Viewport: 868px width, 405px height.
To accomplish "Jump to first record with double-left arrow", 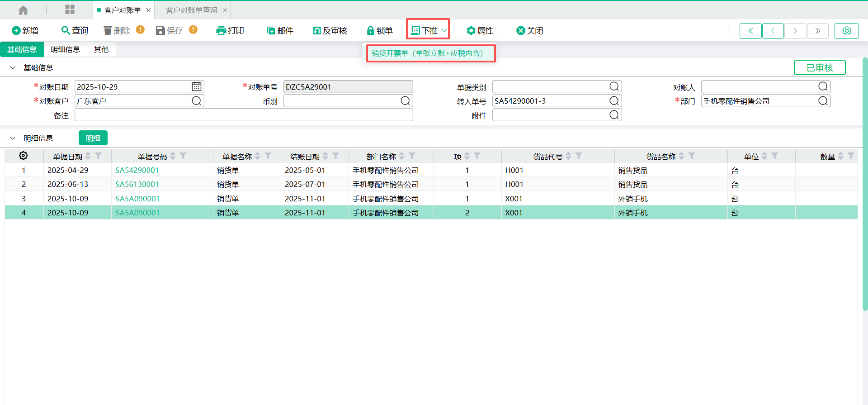I will pyautogui.click(x=750, y=31).
